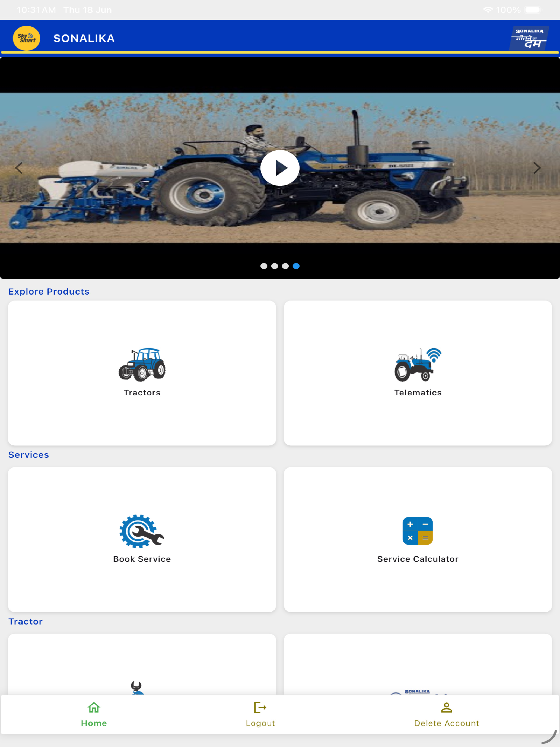
Task: Select the second carousel dot
Action: click(x=275, y=266)
